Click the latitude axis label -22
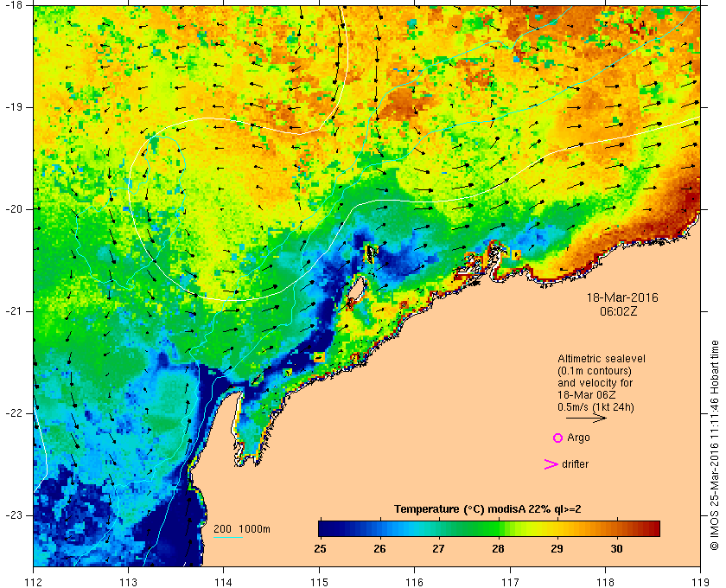 (13, 412)
